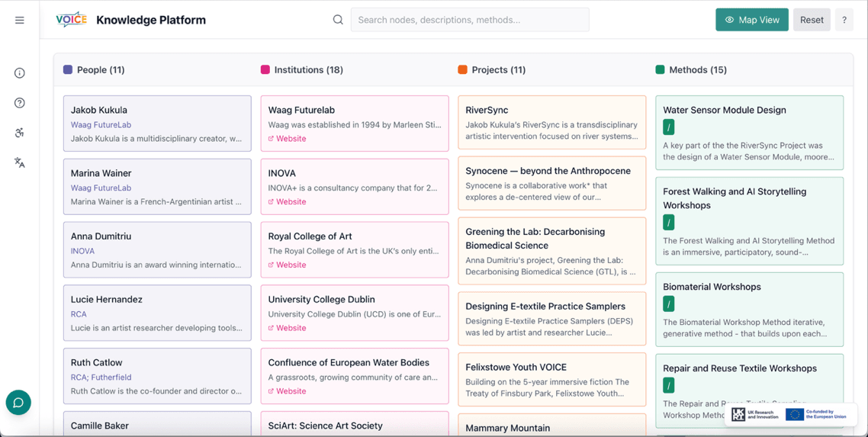The image size is (868, 437).
Task: Click the European Union co-funded logo
Action: [817, 414]
